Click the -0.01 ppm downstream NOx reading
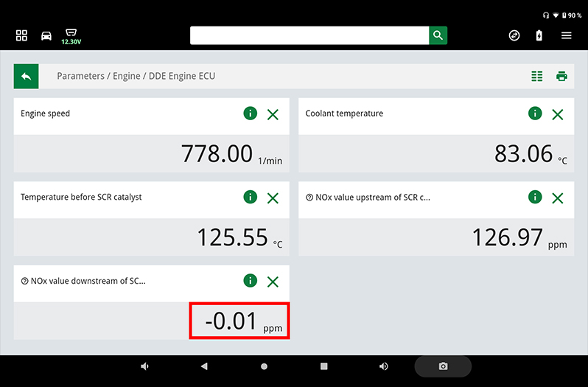The image size is (588, 387). point(239,321)
